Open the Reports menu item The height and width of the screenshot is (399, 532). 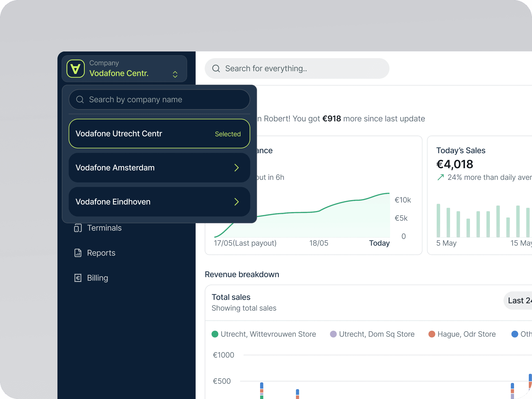point(101,253)
